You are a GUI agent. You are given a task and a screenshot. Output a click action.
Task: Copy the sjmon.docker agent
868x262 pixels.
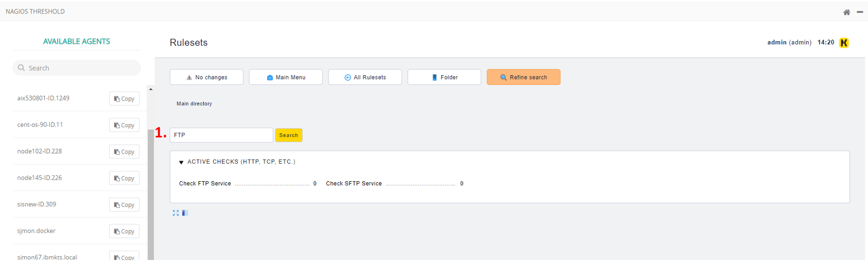click(124, 231)
